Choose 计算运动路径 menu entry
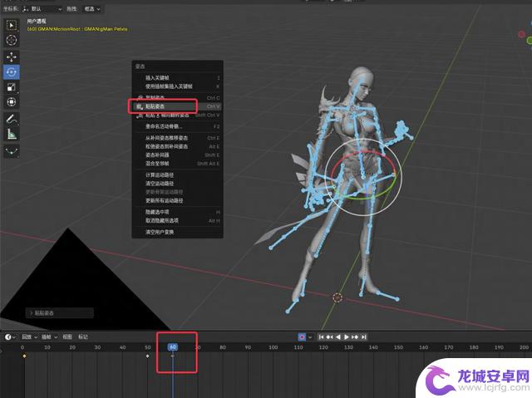This screenshot has height=398, width=532. point(177,174)
